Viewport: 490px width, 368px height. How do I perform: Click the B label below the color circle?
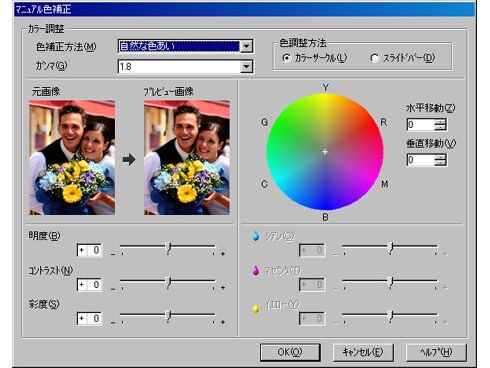pos(325,217)
